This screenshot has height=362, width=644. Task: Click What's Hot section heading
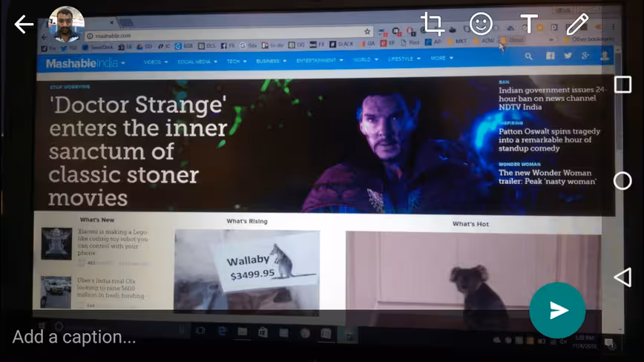pyautogui.click(x=470, y=224)
